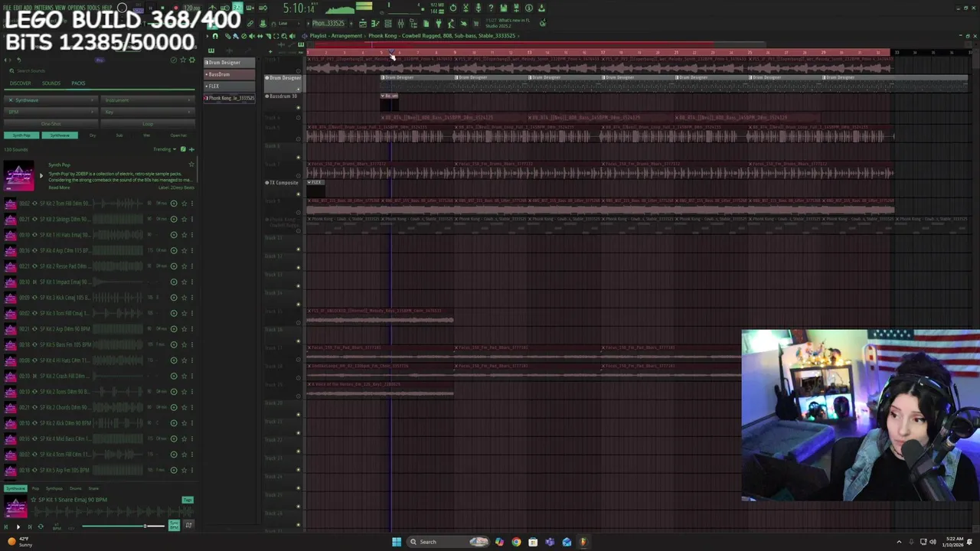This screenshot has height=551, width=980.
Task: Enable the Dry tag filter
Action: (x=93, y=135)
